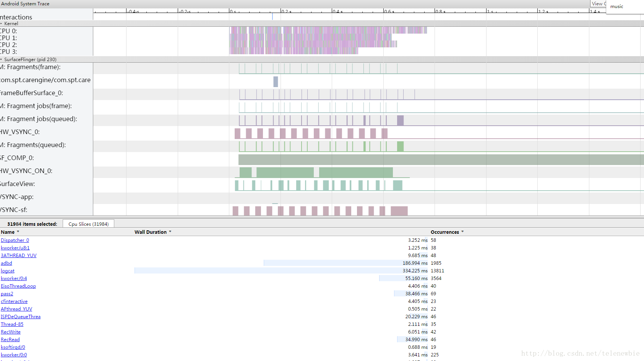644x361 pixels.
Task: Select the CPU 2 track label
Action: [x=8, y=45]
